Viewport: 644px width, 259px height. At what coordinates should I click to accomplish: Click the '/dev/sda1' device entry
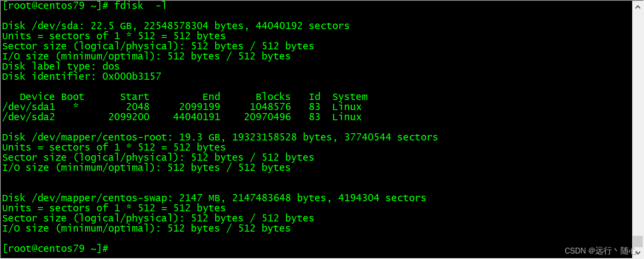(x=29, y=107)
